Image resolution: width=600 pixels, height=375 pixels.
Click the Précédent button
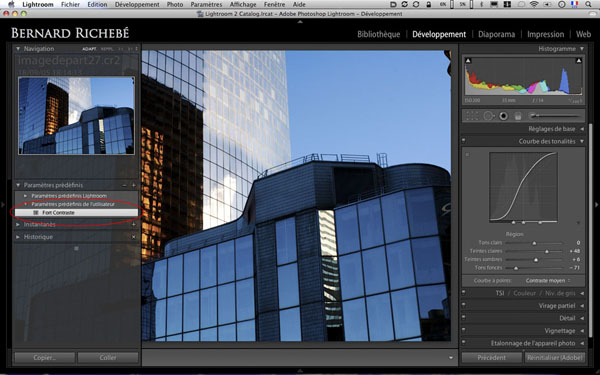(x=492, y=358)
